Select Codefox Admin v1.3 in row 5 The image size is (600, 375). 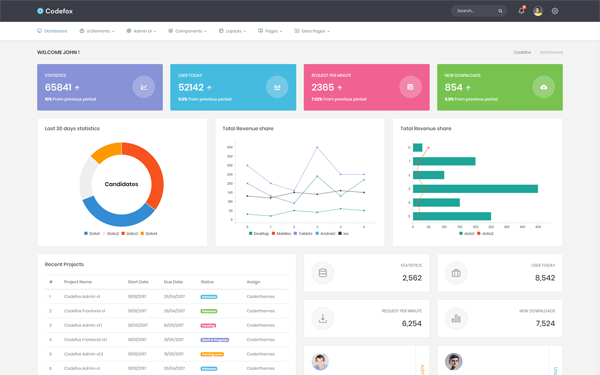(x=83, y=354)
